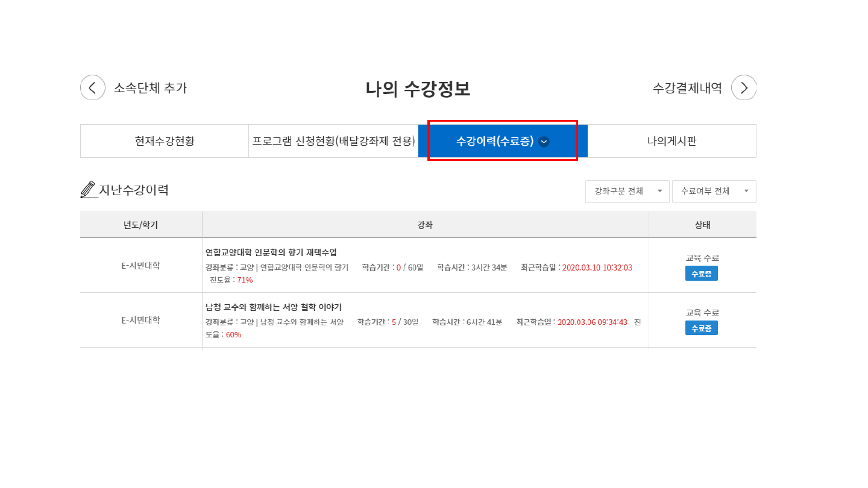Go to 소속단체 추가 page link
The image size is (868, 488).
click(x=150, y=88)
